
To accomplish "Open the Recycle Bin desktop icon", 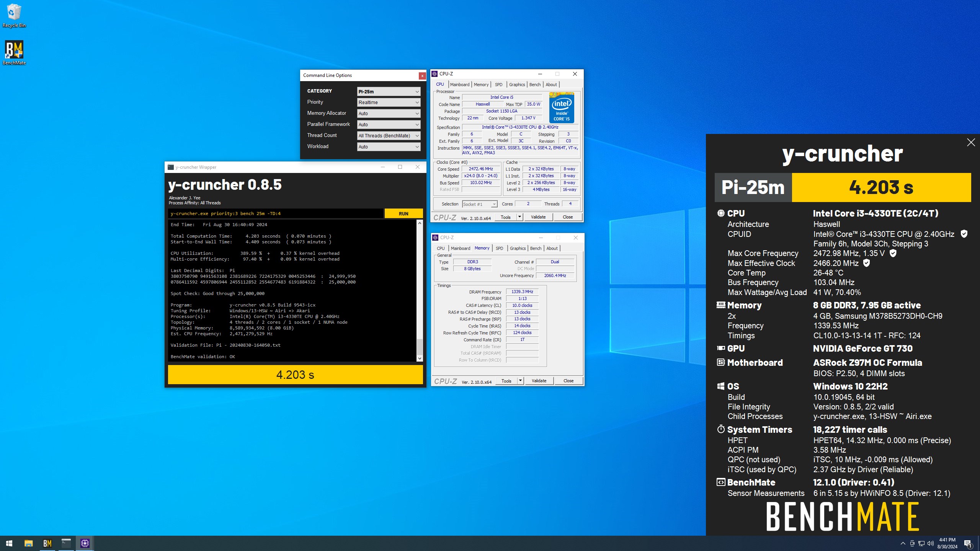I will pyautogui.click(x=14, y=15).
